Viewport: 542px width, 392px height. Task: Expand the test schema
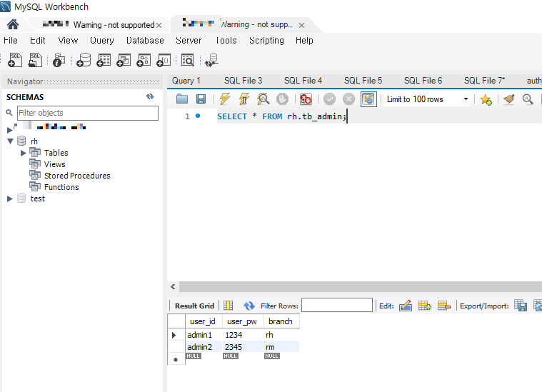click(x=10, y=198)
